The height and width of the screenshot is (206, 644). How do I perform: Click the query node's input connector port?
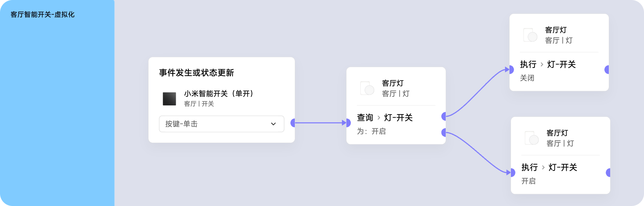pyautogui.click(x=348, y=123)
